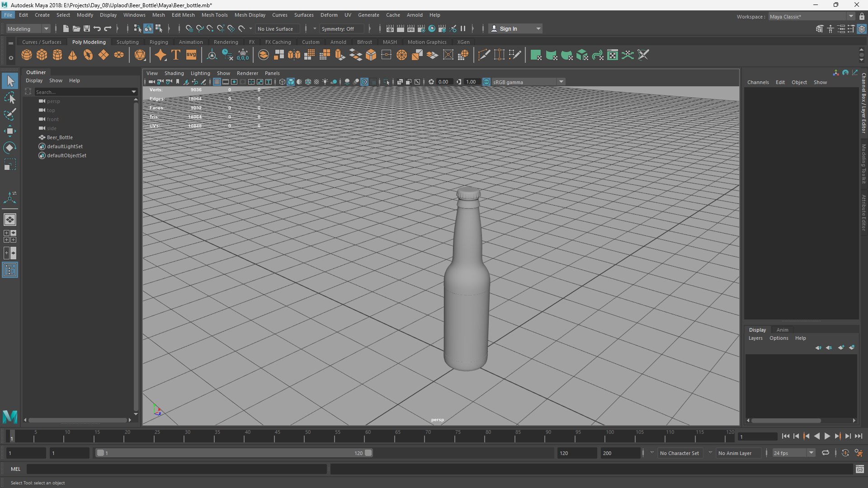868x488 pixels.
Task: Open the Mesh Tools menu
Action: [x=214, y=15]
